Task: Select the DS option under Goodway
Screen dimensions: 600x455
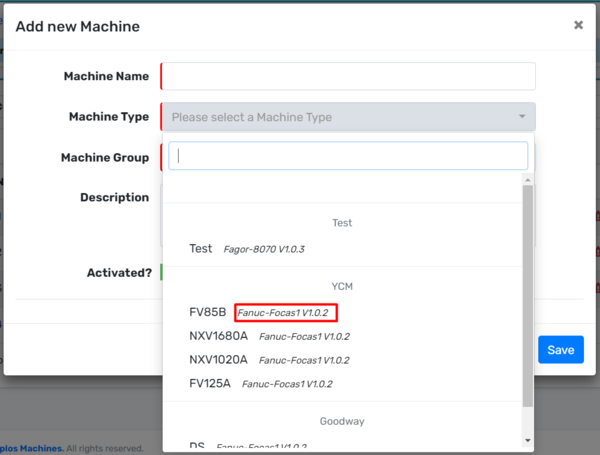Action: (198, 446)
